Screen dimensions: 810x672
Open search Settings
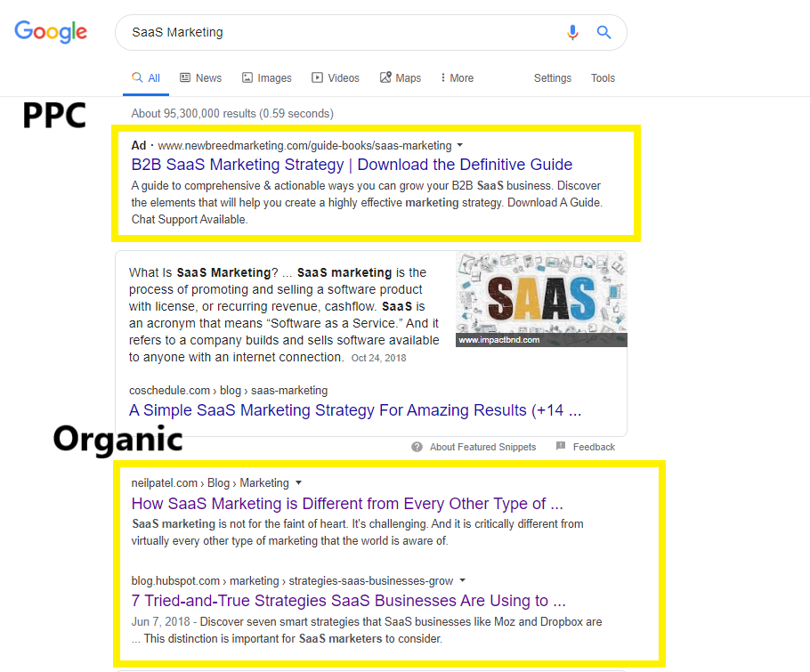coord(553,78)
